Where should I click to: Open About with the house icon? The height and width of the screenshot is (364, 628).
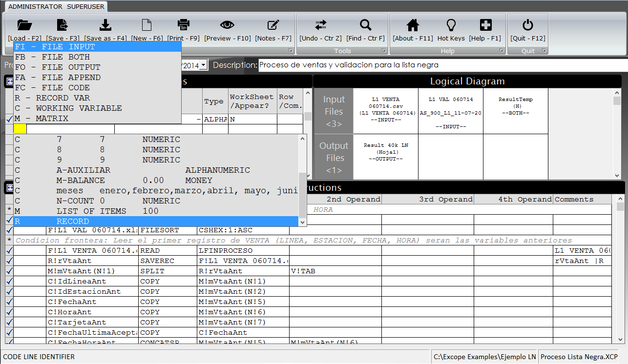(x=413, y=25)
